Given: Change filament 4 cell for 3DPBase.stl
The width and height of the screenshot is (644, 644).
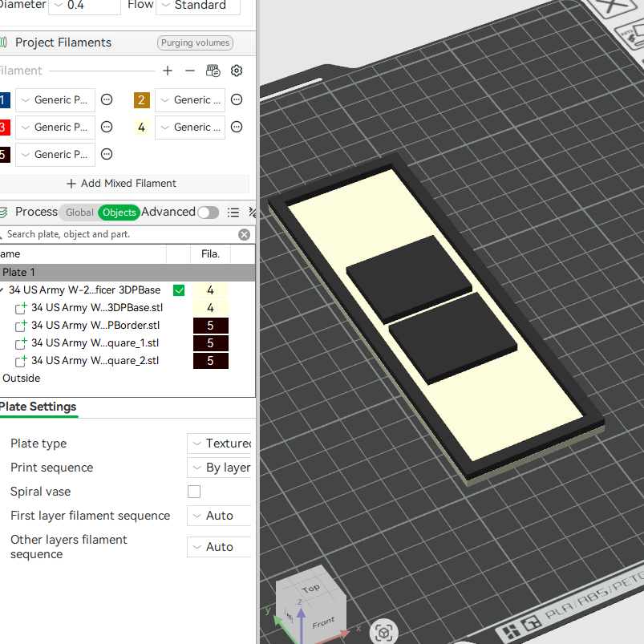Looking at the screenshot, I should [x=211, y=308].
